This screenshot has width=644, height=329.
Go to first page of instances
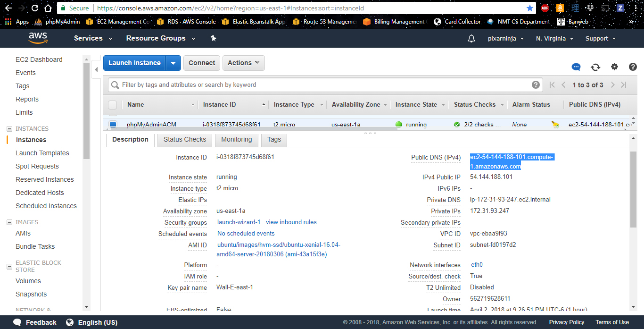click(552, 85)
